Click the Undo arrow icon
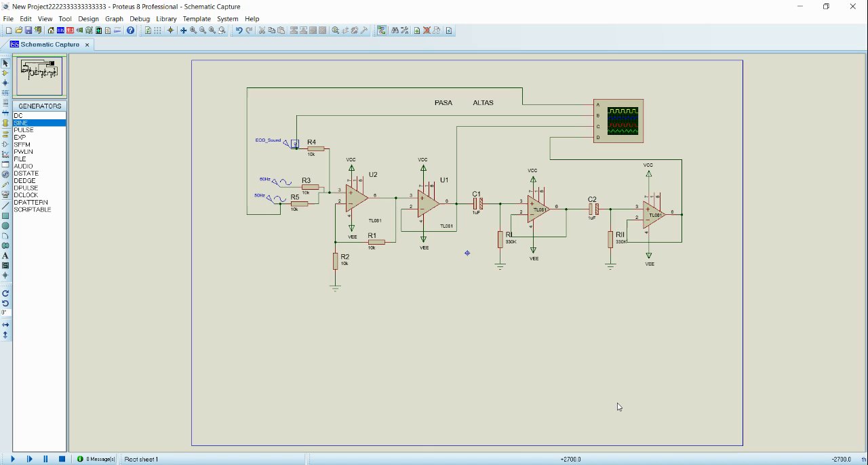Viewport: 868px width, 465px height. point(239,31)
